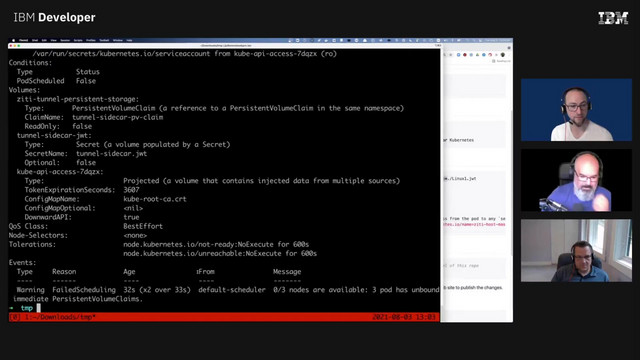The width and height of the screenshot is (640, 360).
Task: Click the serviceaccount mount path line at top
Action: (x=184, y=53)
